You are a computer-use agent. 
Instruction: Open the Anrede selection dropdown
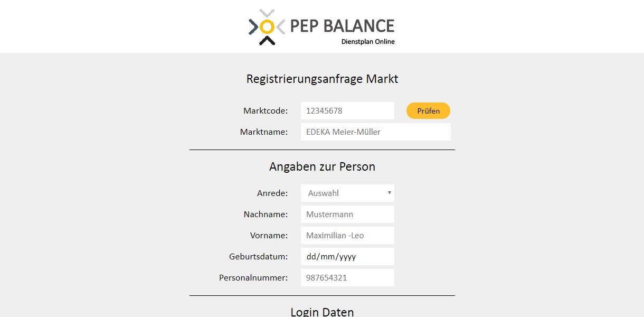point(347,193)
